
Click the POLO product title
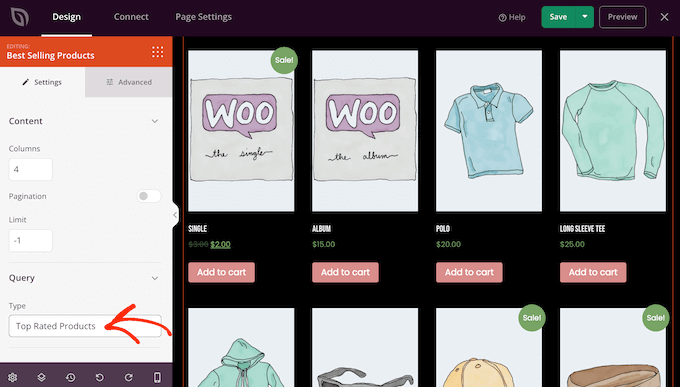click(x=443, y=229)
